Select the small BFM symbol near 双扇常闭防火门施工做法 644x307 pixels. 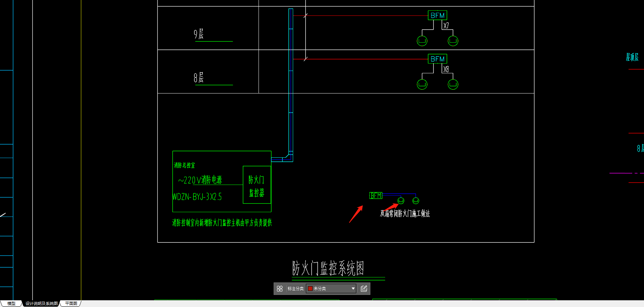[x=376, y=195]
